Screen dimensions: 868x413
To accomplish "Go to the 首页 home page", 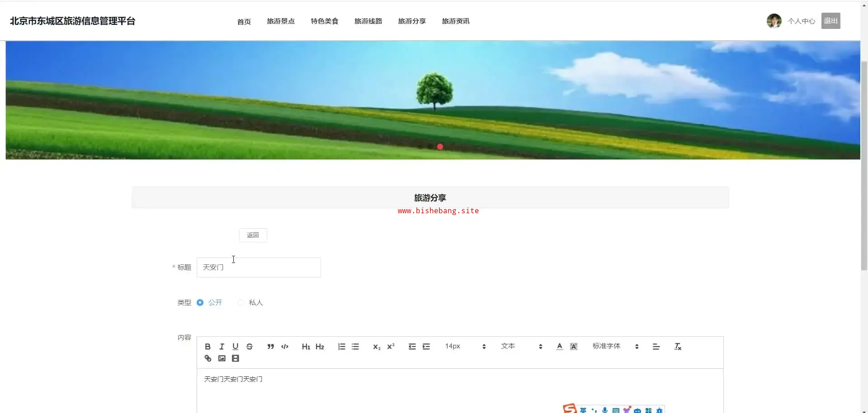I will [244, 21].
